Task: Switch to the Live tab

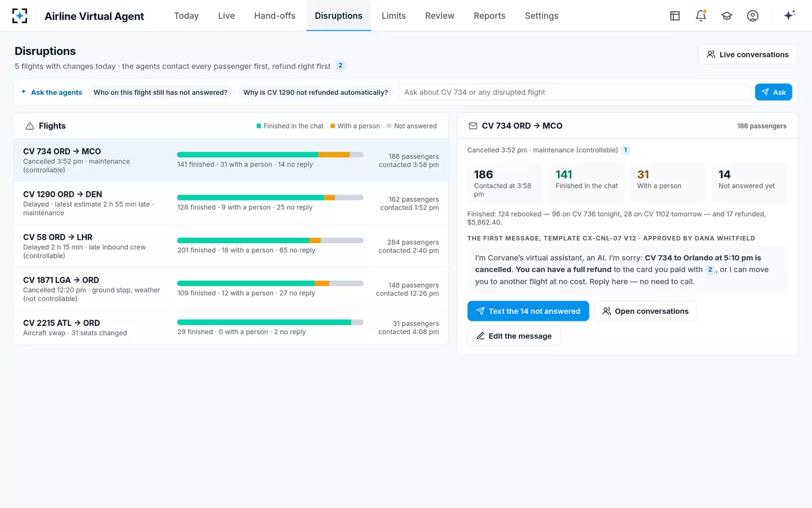Action: pos(226,16)
